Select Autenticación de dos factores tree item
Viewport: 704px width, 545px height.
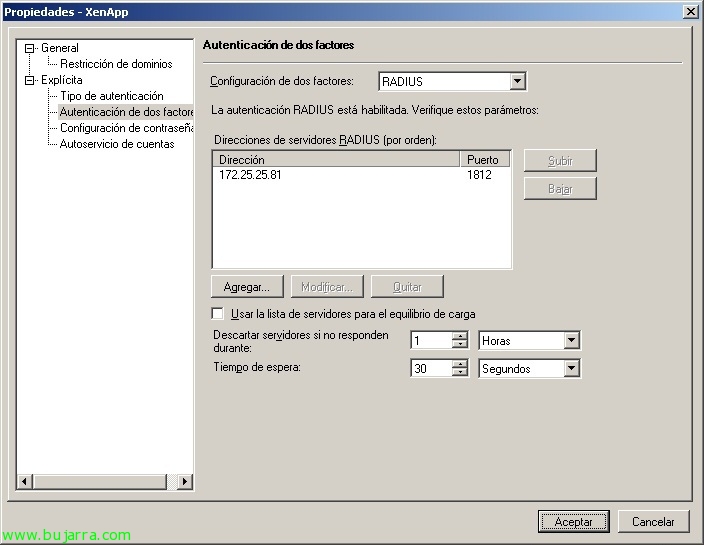[126, 112]
